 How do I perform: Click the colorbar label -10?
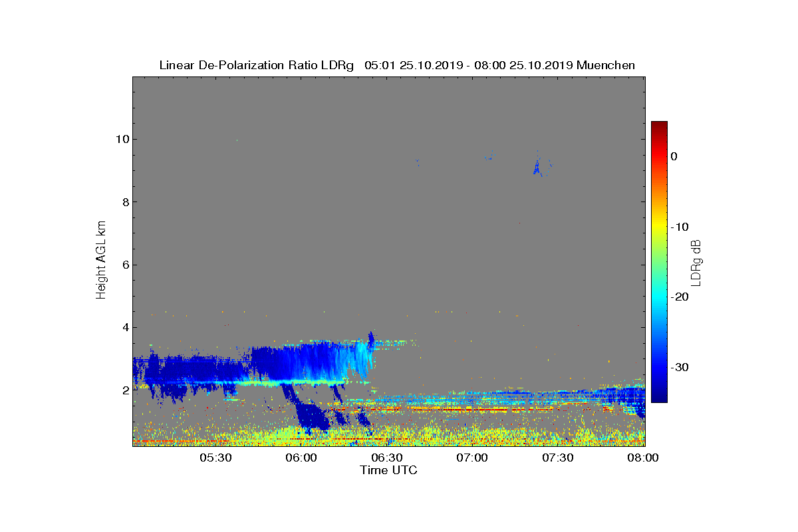click(x=679, y=227)
